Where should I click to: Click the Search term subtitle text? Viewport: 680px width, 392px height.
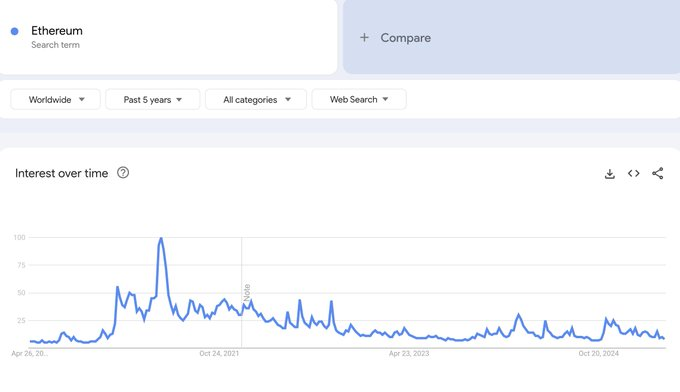pyautogui.click(x=56, y=45)
